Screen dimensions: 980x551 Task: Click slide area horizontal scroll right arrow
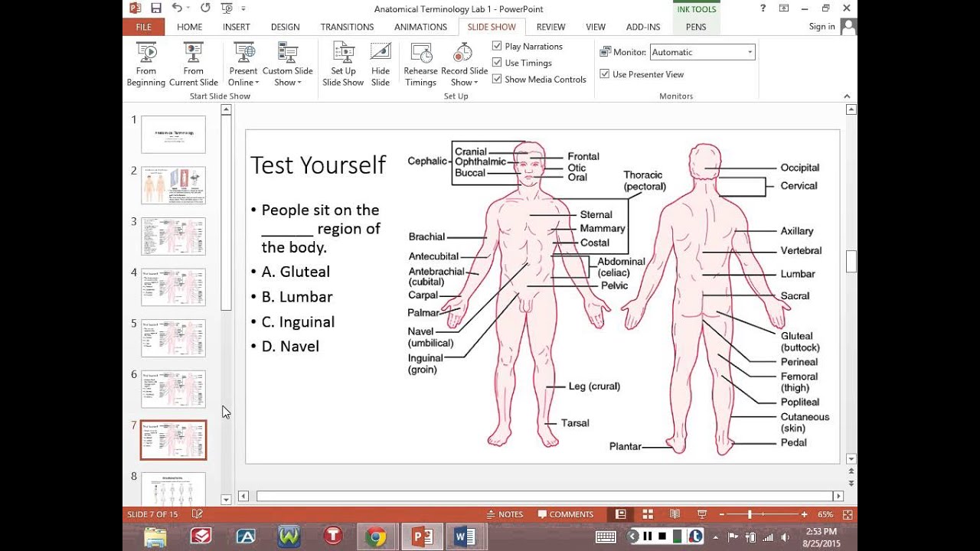(x=838, y=497)
